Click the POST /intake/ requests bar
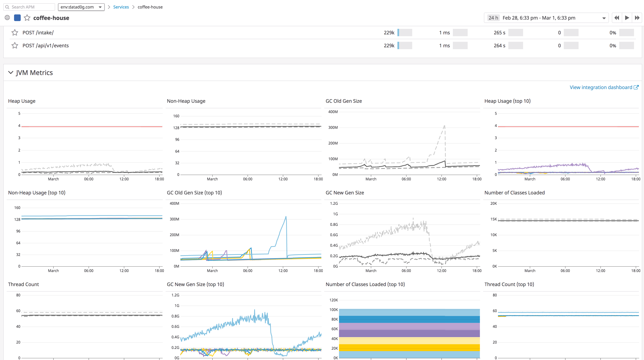The image size is (644, 360). 404,33
